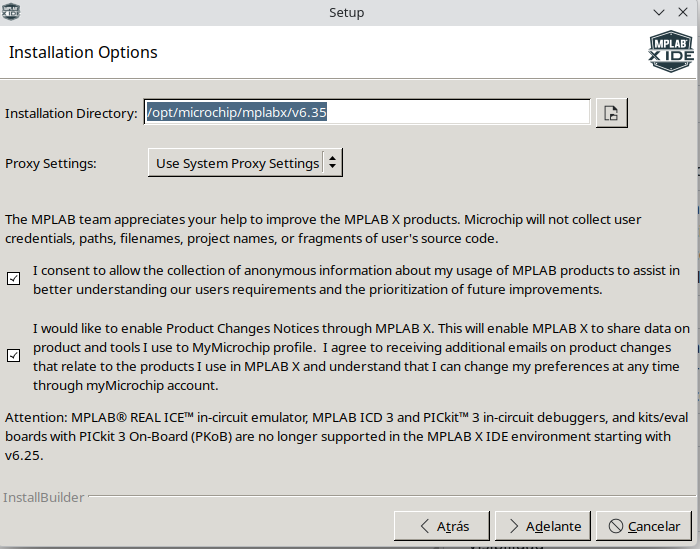
Task: Click the 'Installation Directory:' label
Action: coord(71,113)
